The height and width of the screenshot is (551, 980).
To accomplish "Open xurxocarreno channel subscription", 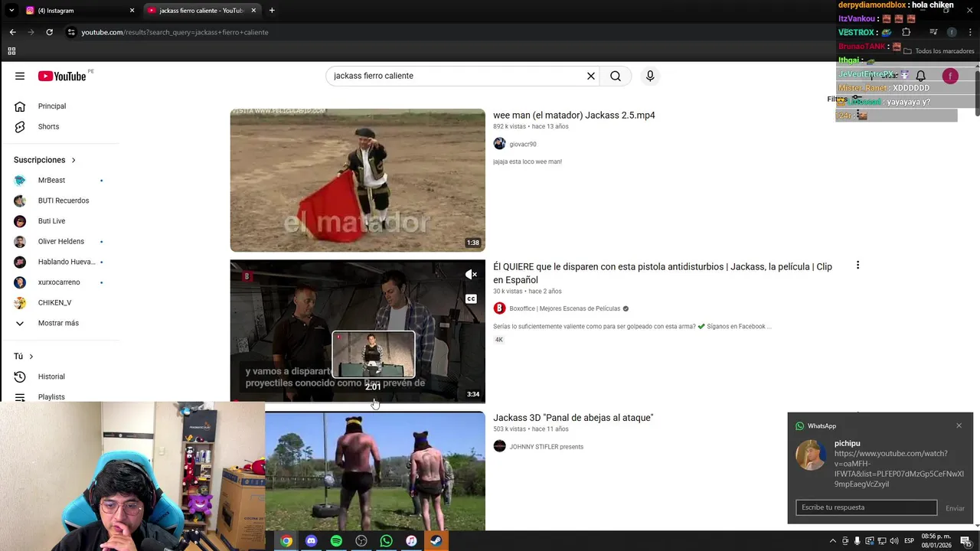I will coord(60,282).
